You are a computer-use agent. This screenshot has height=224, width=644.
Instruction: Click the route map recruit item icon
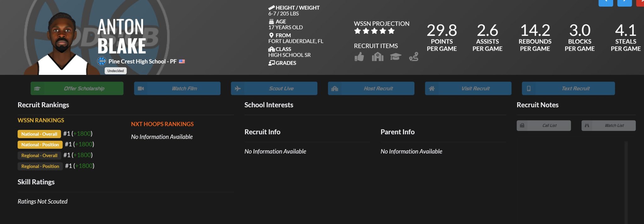coord(414,57)
